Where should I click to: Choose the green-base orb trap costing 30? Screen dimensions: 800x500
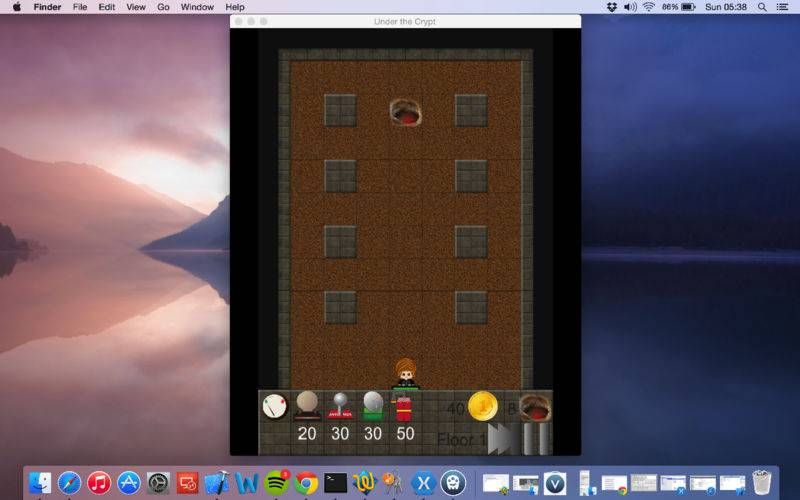pos(372,405)
